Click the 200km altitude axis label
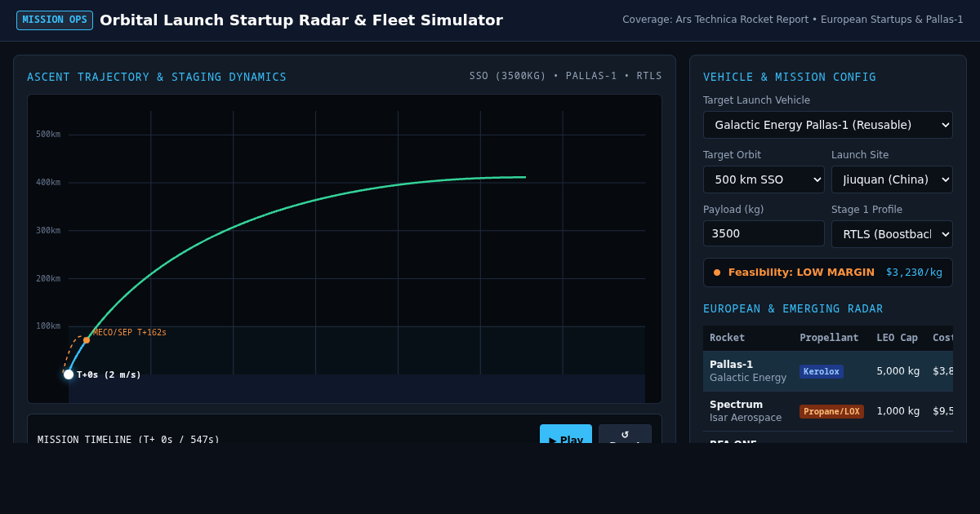Viewport: 980px width, 514px height. (x=48, y=278)
